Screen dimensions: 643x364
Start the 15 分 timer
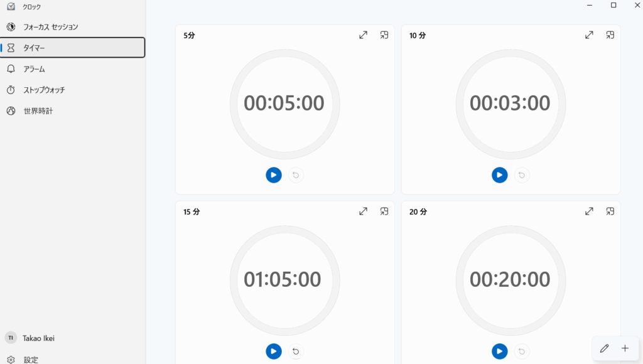274,351
